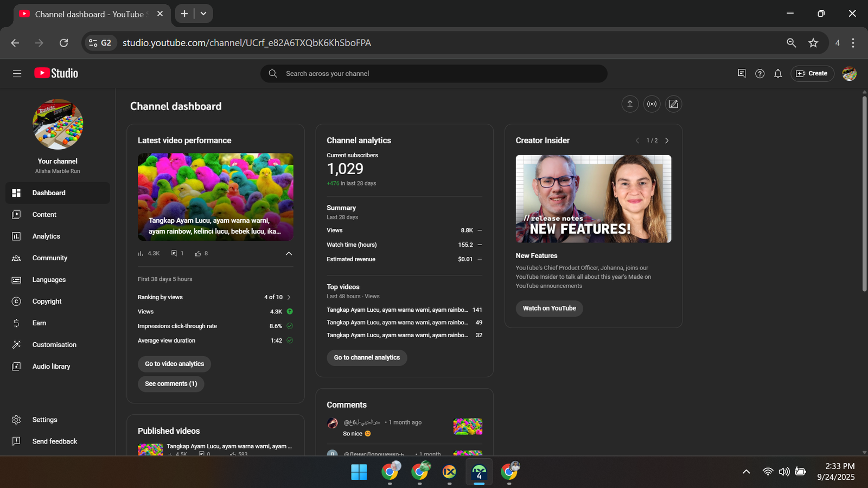Select Content in the left sidebar
The image size is (868, 488).
pyautogui.click(x=44, y=215)
